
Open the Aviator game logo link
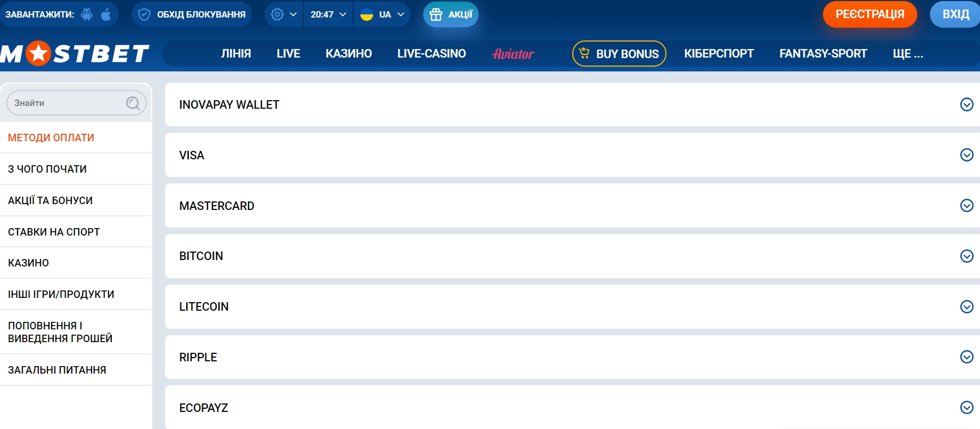[x=513, y=54]
